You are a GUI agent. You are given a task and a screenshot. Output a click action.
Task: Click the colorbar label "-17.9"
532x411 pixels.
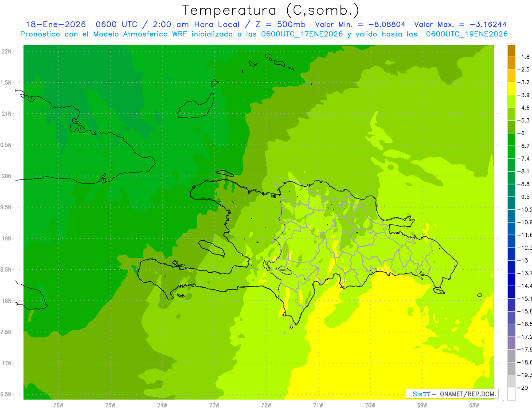tap(525, 349)
